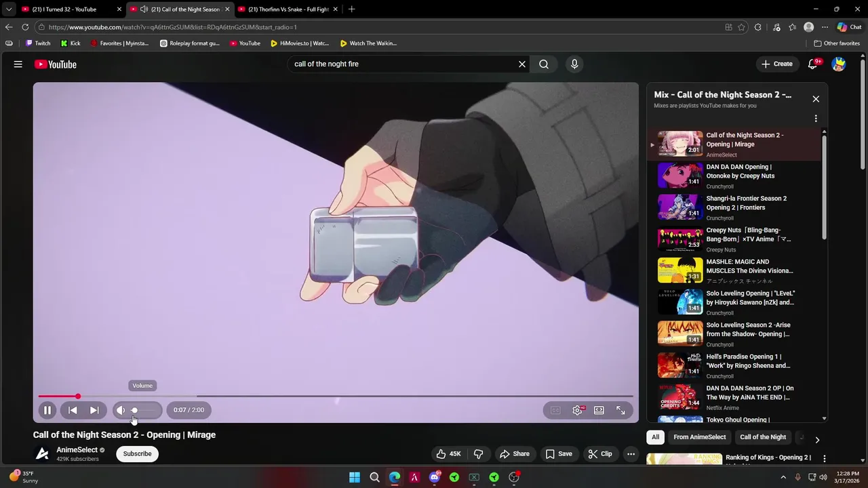868x488 pixels.
Task: Open account avatar menu on YouTube
Action: point(839,64)
